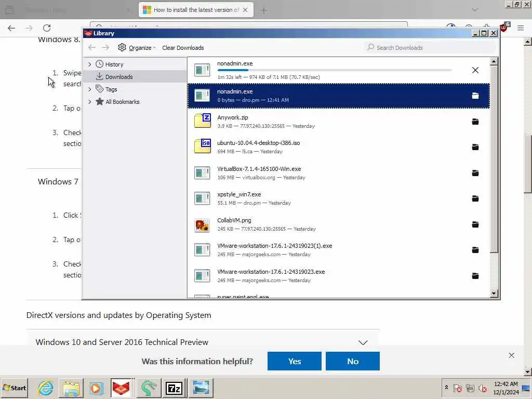The image size is (532, 399).
Task: Click the volume tray icon
Action: [483, 388]
